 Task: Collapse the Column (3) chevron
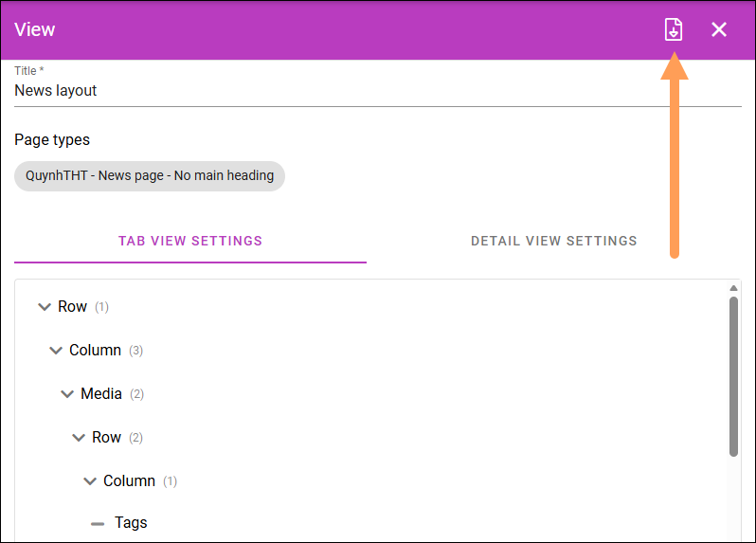(56, 350)
